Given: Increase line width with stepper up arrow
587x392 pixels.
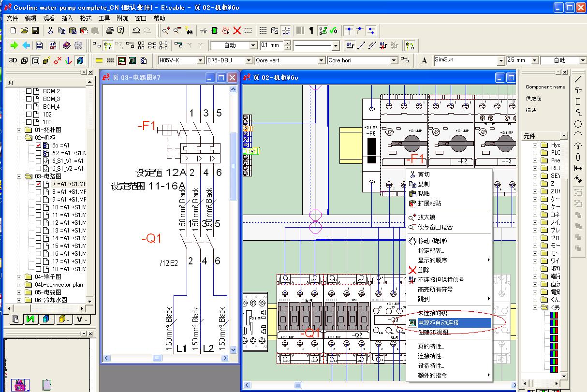Looking at the screenshot, I should click(x=288, y=43).
